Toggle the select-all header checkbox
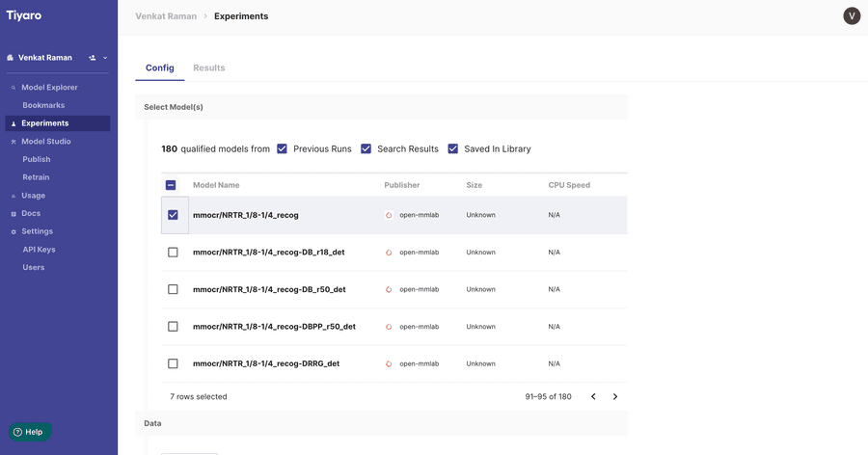868x455 pixels. (171, 185)
